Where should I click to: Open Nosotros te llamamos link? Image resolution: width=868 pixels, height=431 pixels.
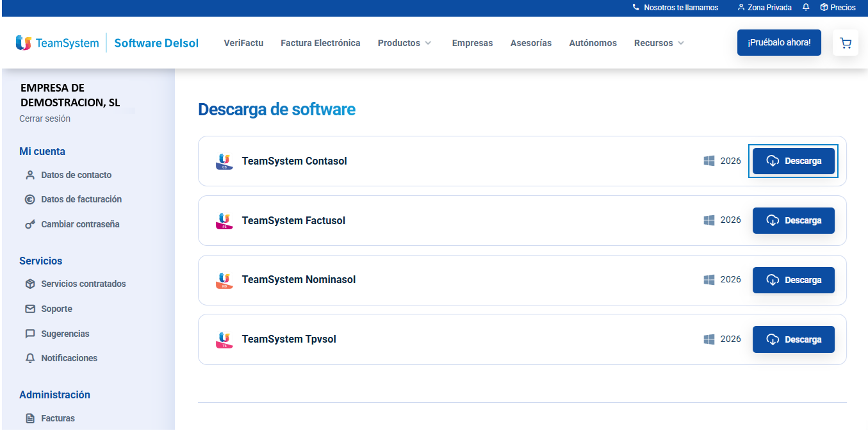point(681,8)
